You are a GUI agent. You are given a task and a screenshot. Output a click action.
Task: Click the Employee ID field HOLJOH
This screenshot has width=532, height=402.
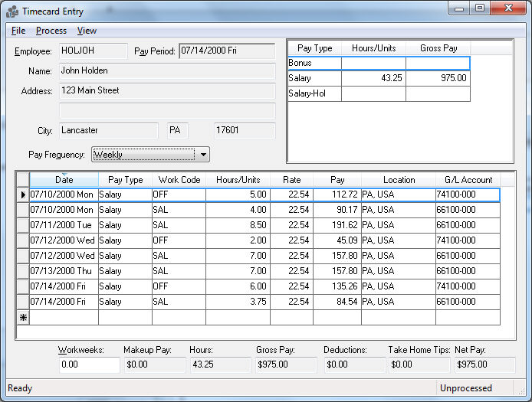point(93,51)
